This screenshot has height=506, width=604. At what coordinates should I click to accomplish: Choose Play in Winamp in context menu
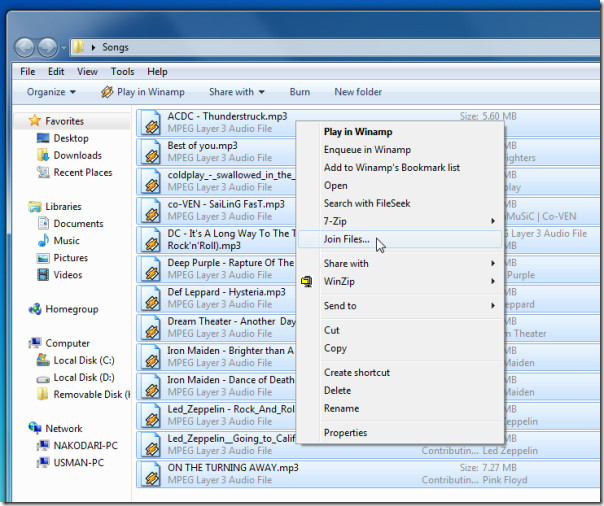[399, 132]
